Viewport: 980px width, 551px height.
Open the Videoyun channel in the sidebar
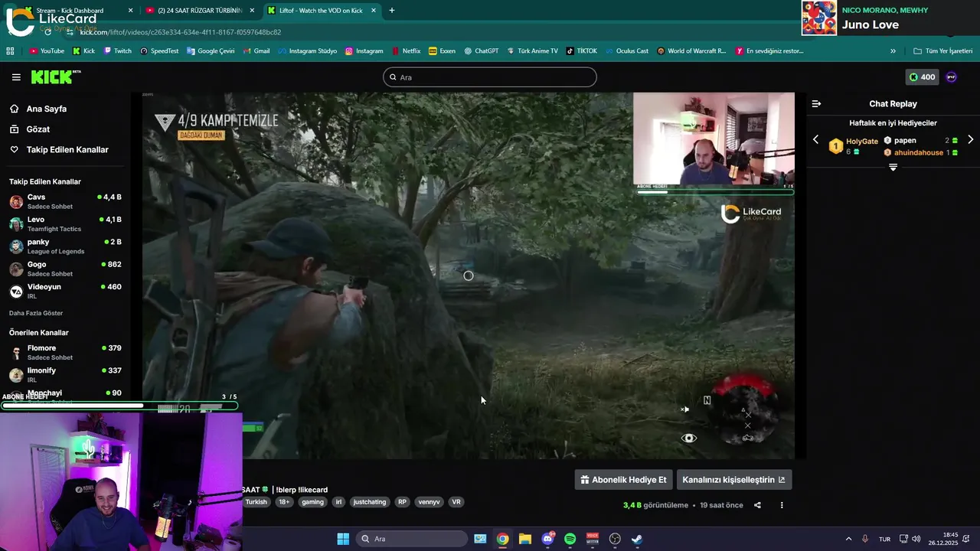[65, 291]
